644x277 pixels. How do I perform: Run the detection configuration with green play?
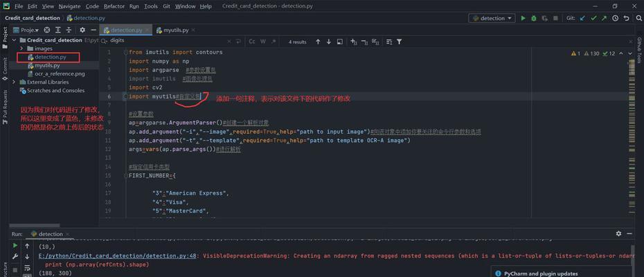(x=524, y=18)
